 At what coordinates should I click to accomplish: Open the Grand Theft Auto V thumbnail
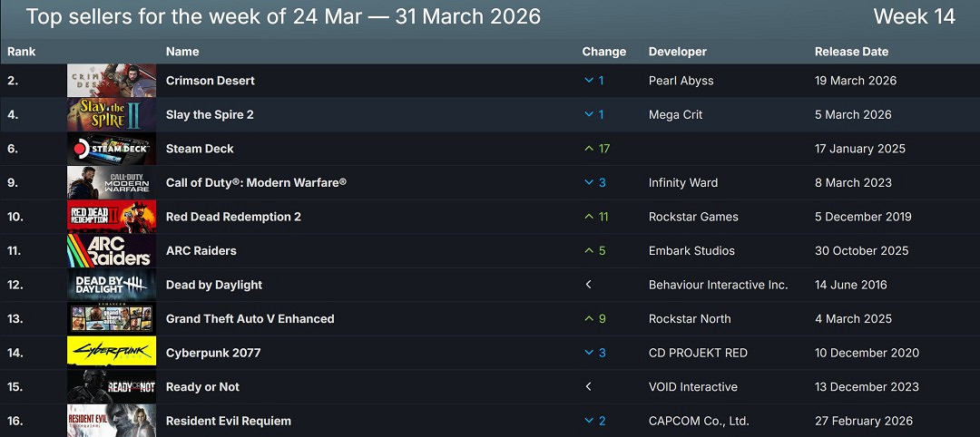pyautogui.click(x=112, y=318)
